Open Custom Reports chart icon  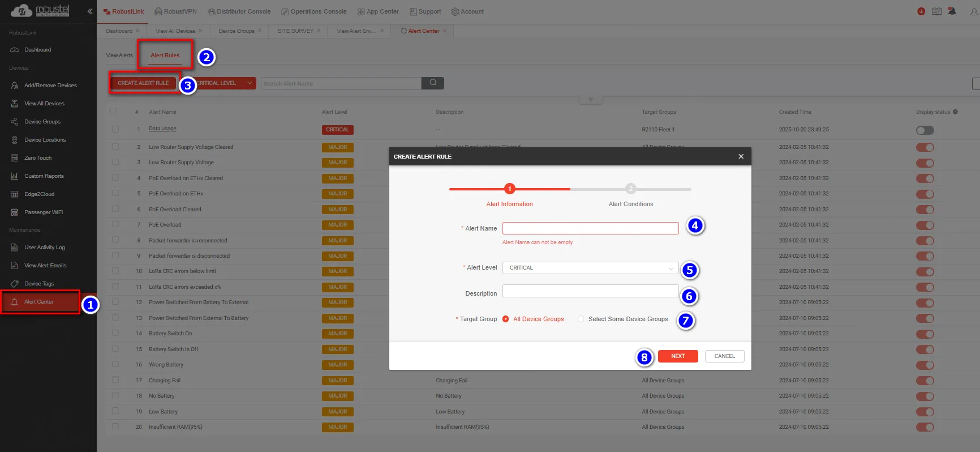click(15, 176)
